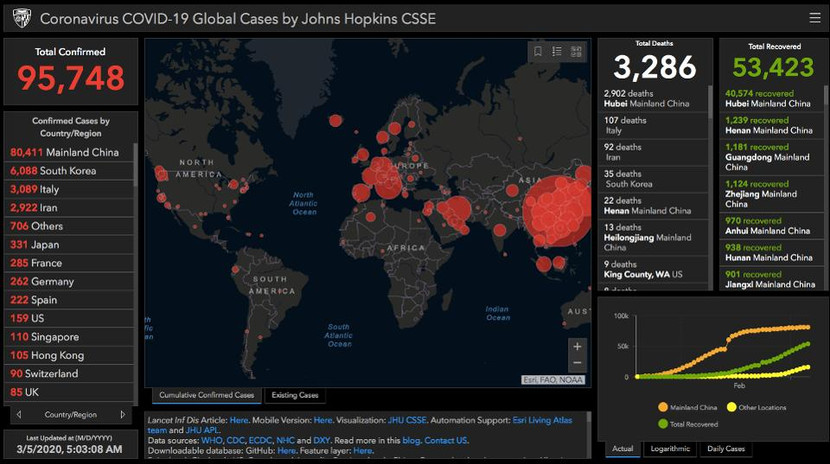
Task: Switch to the Existing Cases map tab
Action: pos(295,395)
